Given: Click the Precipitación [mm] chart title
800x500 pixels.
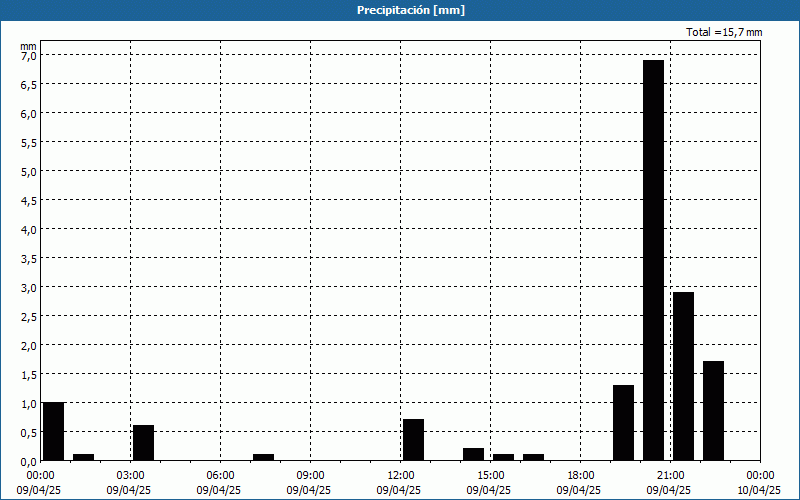Looking at the screenshot, I should (411, 10).
